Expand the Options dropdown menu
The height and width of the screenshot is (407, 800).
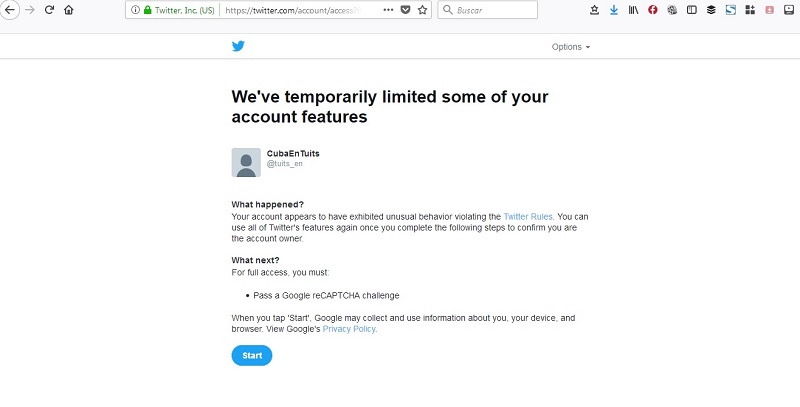pos(570,47)
